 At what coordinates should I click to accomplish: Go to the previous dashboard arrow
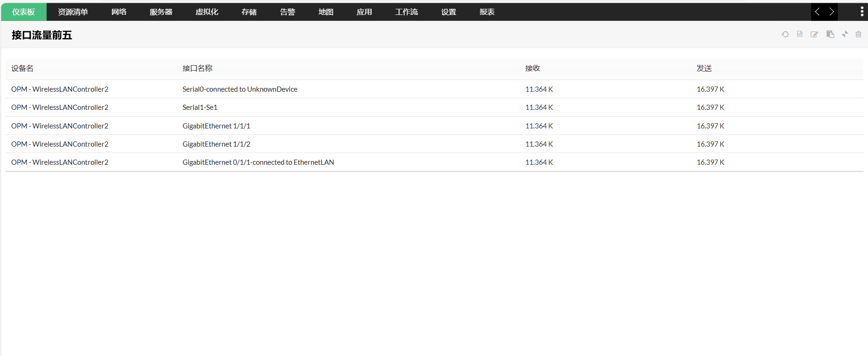[x=818, y=12]
